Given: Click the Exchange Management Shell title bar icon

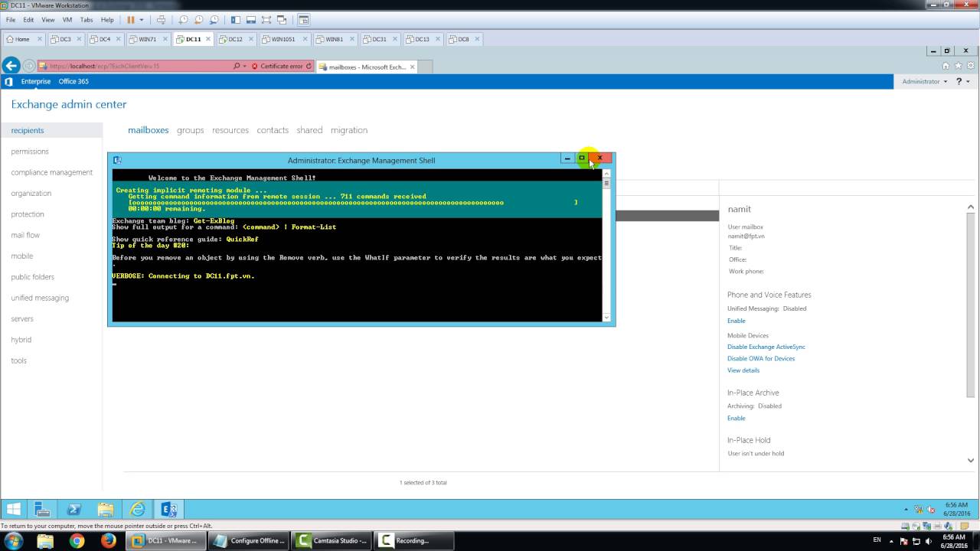Looking at the screenshot, I should pos(117,160).
